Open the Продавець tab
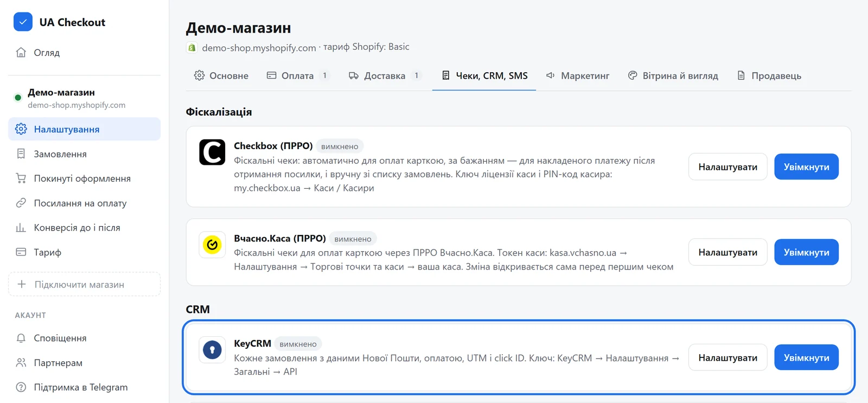Image resolution: width=868 pixels, height=403 pixels. [x=769, y=76]
